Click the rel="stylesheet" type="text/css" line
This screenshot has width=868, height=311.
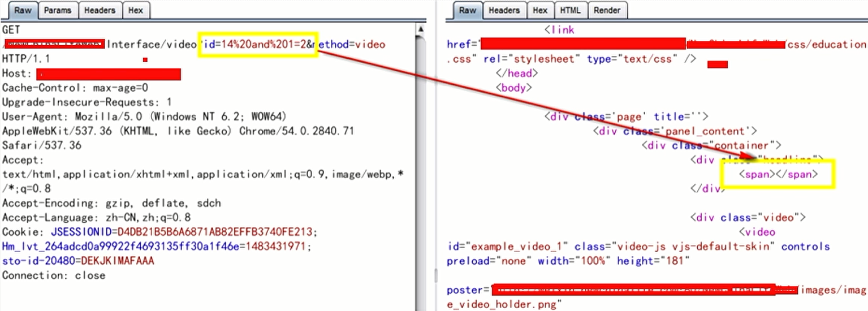(571, 59)
